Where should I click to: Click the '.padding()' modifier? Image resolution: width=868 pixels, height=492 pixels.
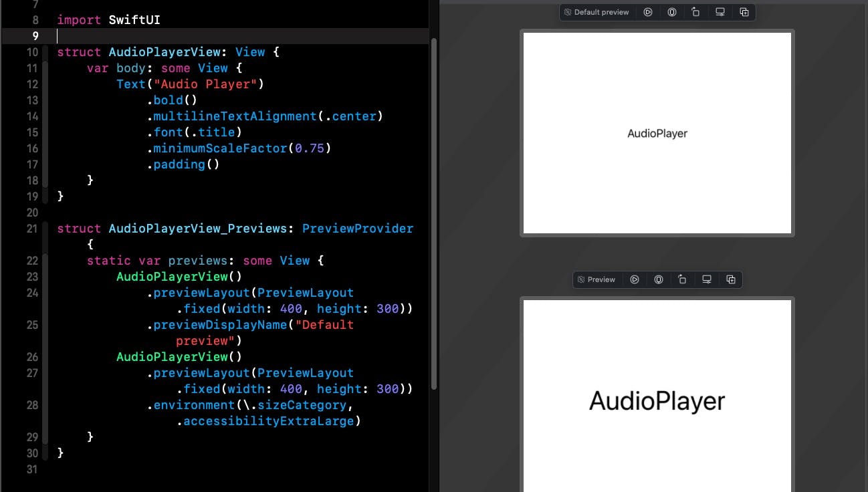pyautogui.click(x=183, y=164)
